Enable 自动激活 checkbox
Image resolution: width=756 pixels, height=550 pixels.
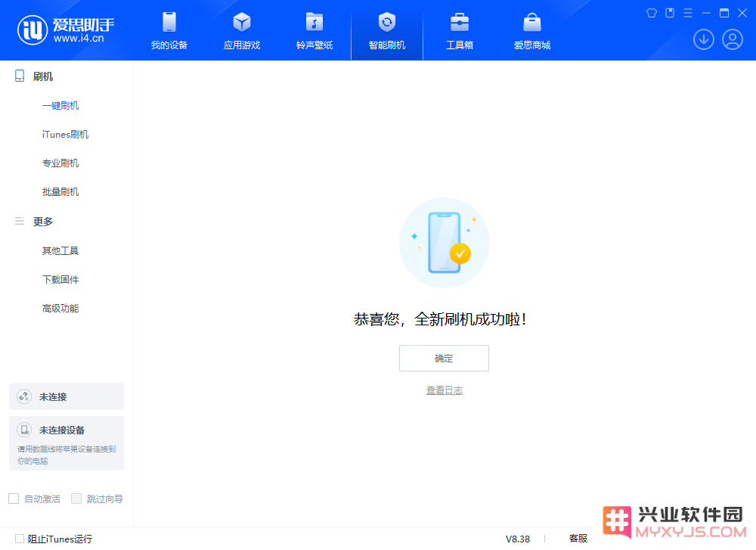point(14,499)
